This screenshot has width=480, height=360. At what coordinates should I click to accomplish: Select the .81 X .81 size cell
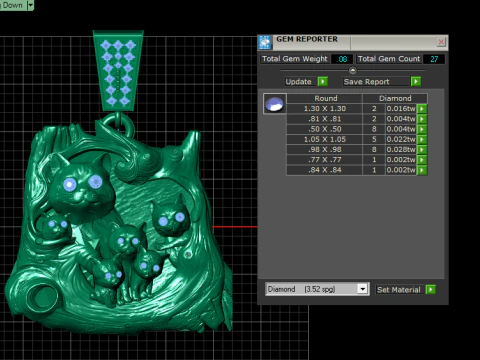(325, 119)
